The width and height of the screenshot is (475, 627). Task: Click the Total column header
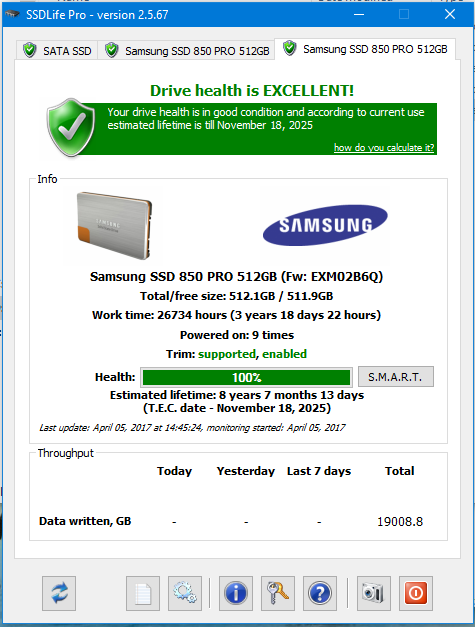399,471
